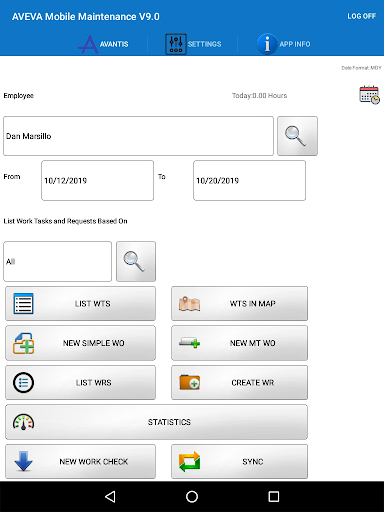Click the 'Today:0.00 Hours' text

click(259, 96)
